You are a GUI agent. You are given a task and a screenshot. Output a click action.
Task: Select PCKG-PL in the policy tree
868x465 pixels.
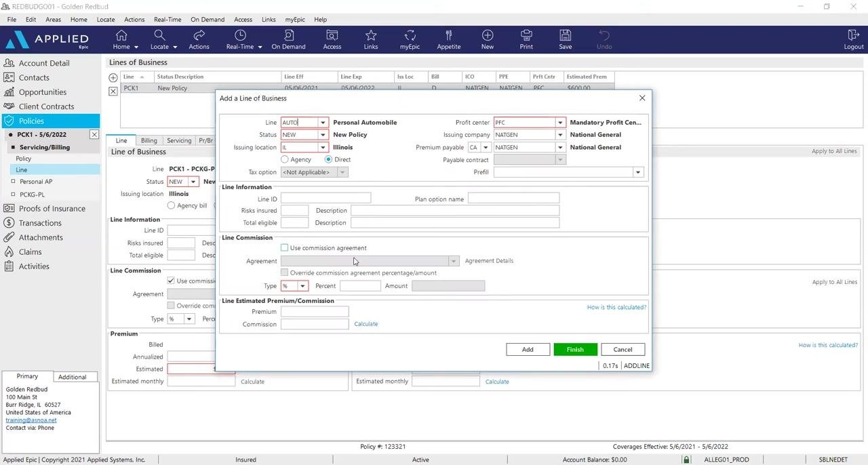(x=32, y=195)
